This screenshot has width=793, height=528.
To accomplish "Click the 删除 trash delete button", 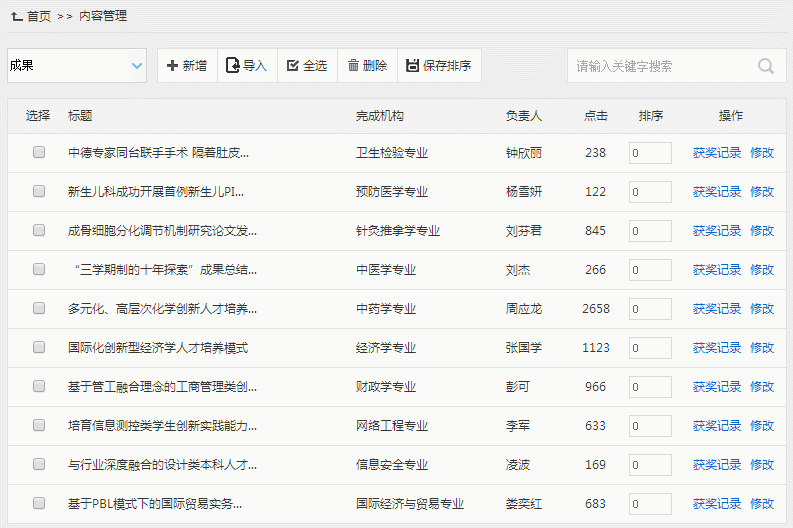I will pos(367,66).
